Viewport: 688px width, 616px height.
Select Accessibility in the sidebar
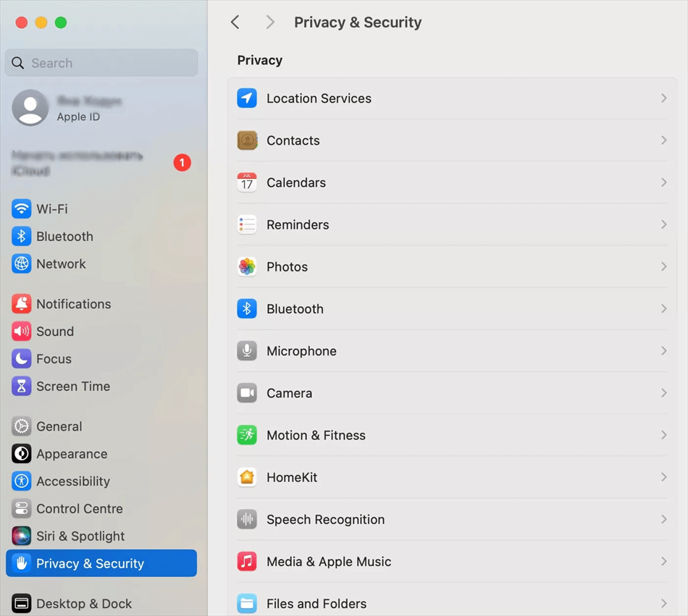101,481
